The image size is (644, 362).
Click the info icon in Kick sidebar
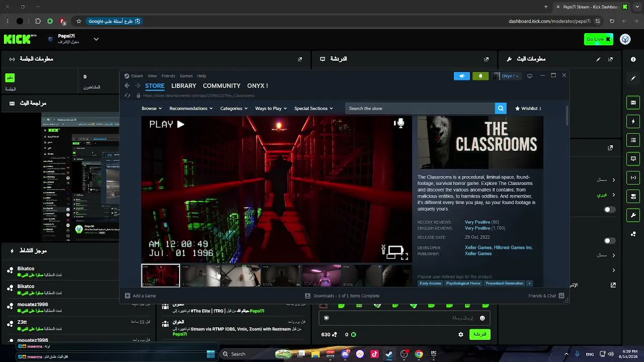[x=633, y=59]
